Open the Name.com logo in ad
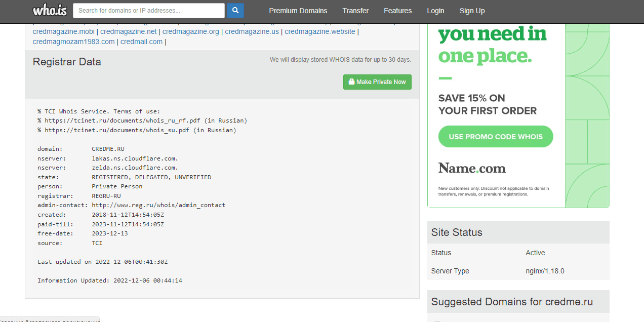 [x=472, y=168]
